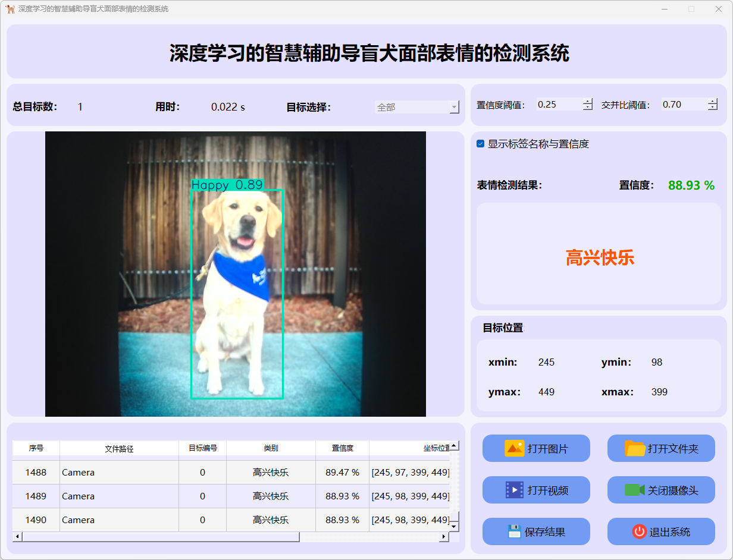Click the picture icon on Open Image button
This screenshot has width=733, height=560.
click(514, 448)
